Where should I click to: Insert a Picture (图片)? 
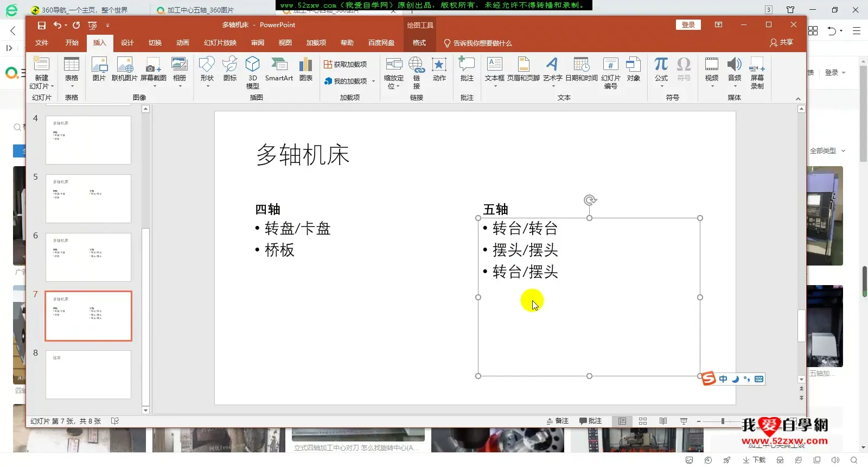click(99, 69)
